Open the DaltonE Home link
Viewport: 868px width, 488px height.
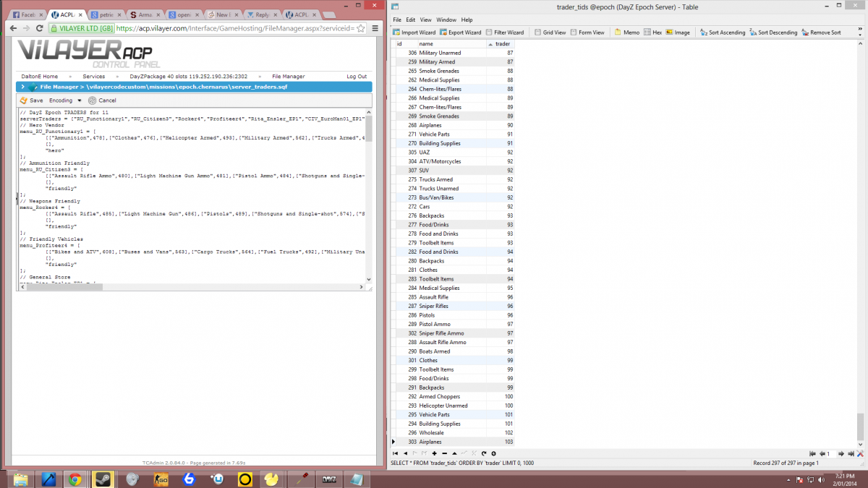pos(40,76)
